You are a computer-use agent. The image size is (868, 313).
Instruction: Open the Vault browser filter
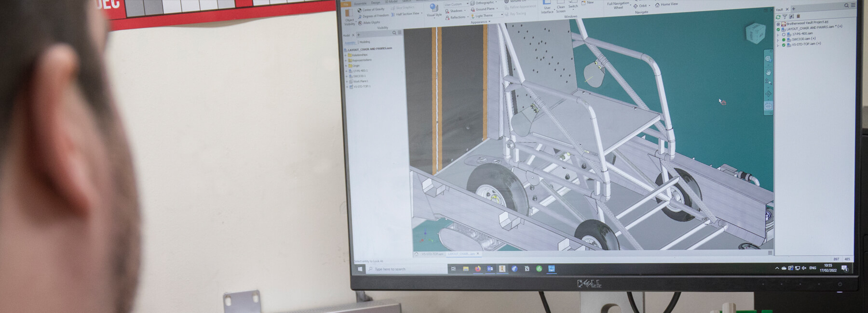[785, 16]
